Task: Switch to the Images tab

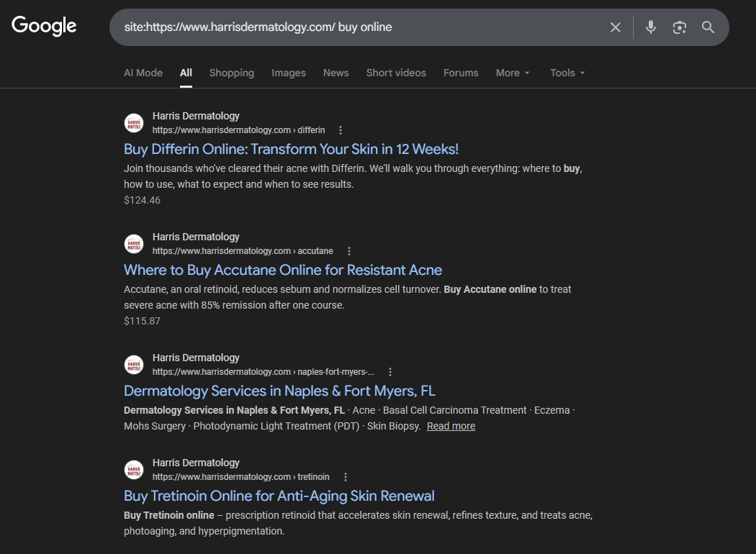Action: [288, 73]
